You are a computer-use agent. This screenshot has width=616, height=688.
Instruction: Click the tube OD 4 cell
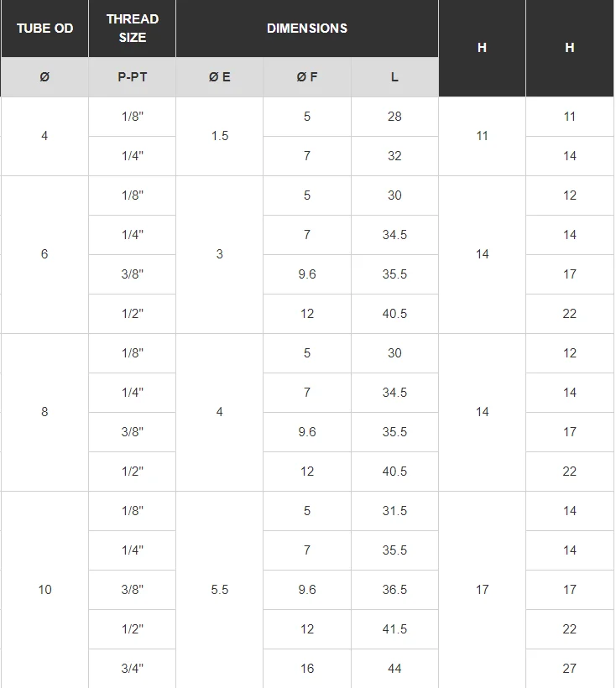[x=44, y=136]
